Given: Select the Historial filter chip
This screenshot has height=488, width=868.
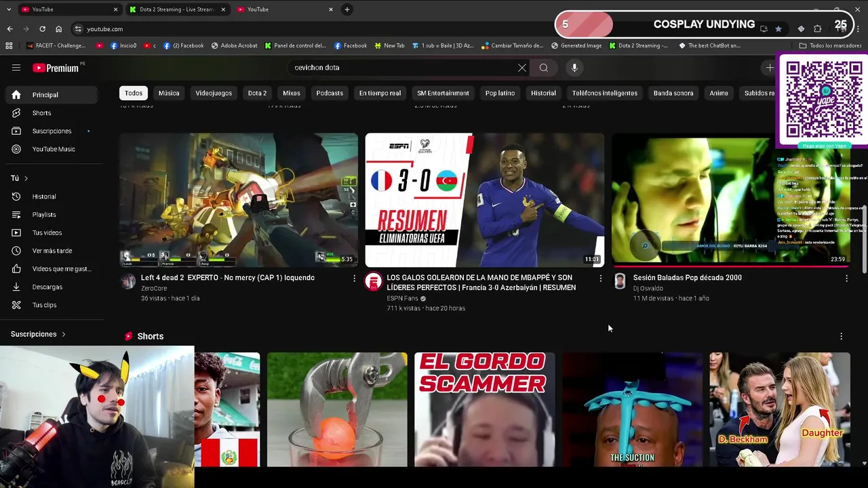Looking at the screenshot, I should [543, 93].
